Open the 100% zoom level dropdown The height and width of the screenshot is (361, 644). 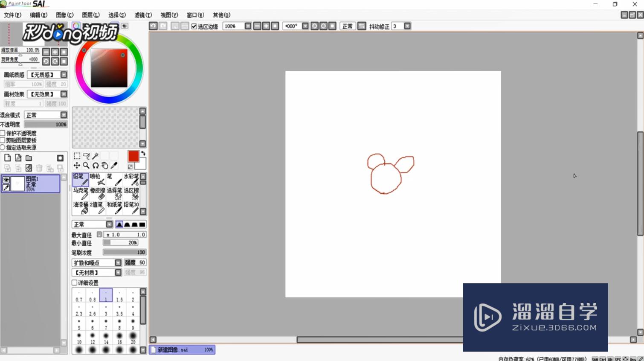248,26
